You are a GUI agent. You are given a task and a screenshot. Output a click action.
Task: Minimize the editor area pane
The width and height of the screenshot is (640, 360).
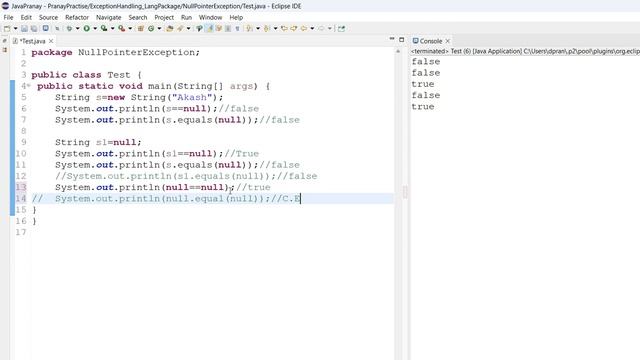point(392,39)
